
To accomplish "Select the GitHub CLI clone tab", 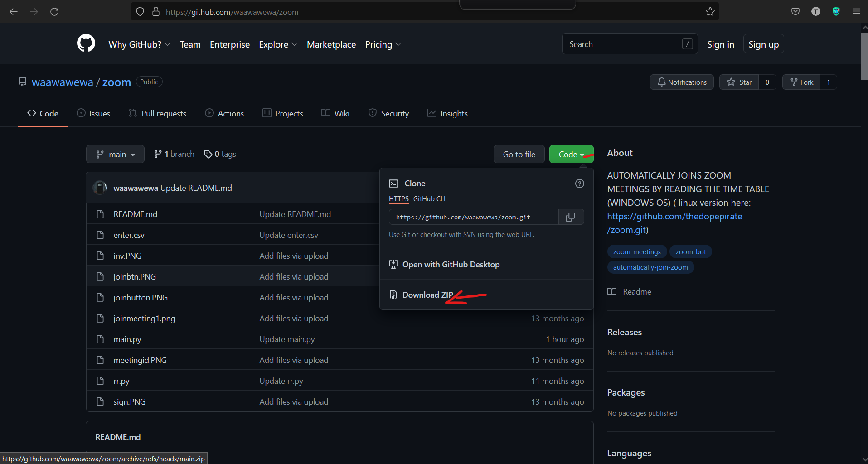I will pos(429,198).
